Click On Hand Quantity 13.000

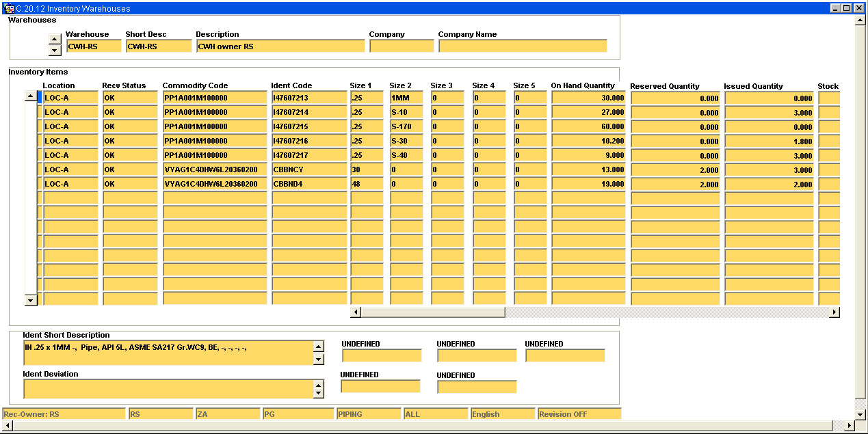588,169
